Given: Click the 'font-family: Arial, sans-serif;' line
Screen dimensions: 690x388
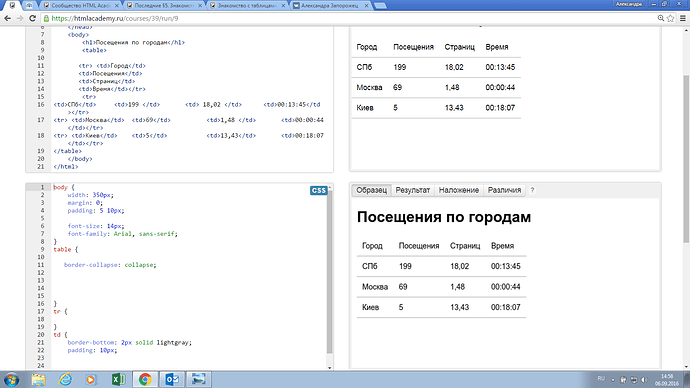Looking at the screenshot, I should (x=122, y=234).
